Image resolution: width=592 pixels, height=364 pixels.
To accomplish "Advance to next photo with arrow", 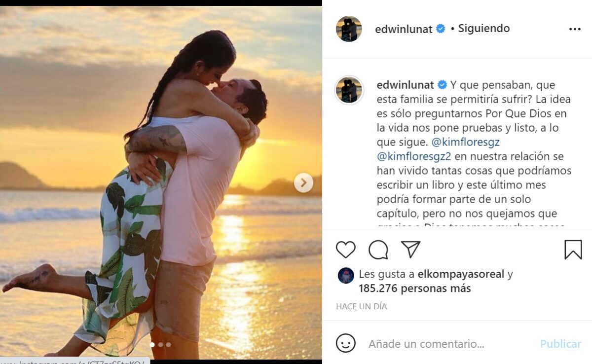I will (303, 182).
